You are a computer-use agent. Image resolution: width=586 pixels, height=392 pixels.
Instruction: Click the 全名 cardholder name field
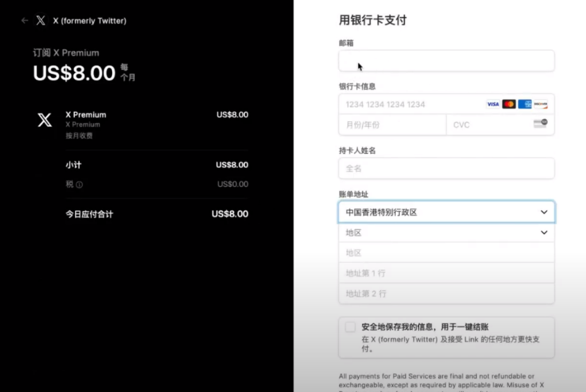tap(446, 168)
